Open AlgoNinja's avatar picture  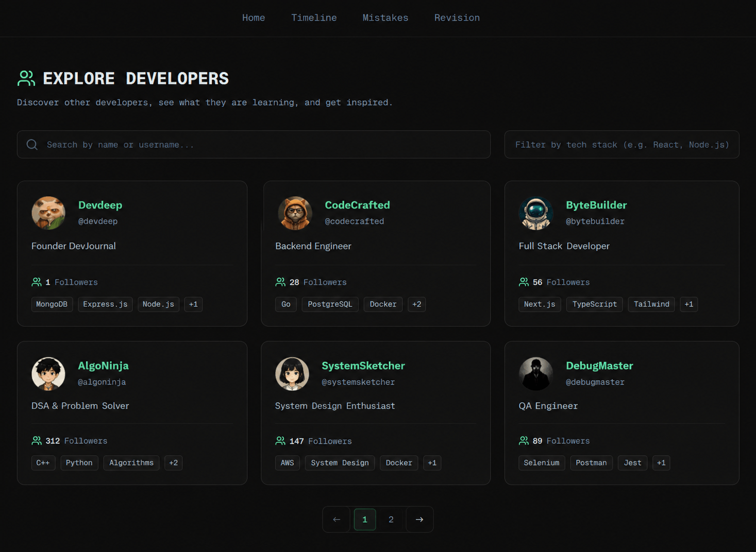coord(48,374)
